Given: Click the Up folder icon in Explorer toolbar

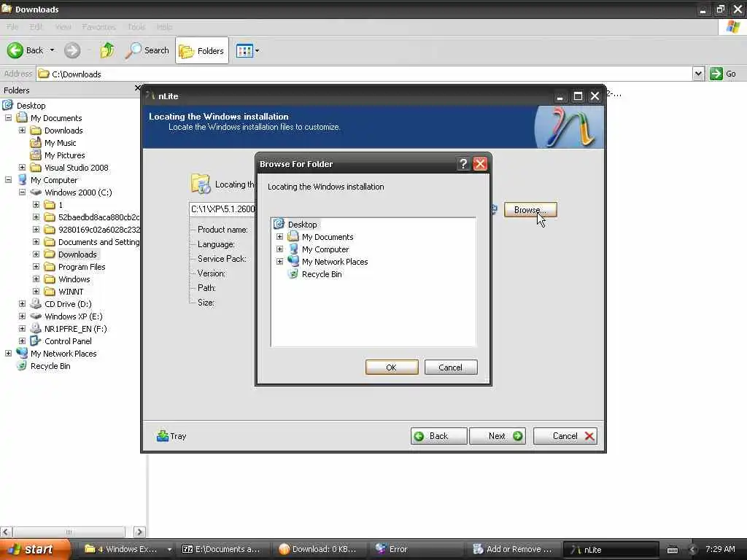Looking at the screenshot, I should click(x=107, y=50).
